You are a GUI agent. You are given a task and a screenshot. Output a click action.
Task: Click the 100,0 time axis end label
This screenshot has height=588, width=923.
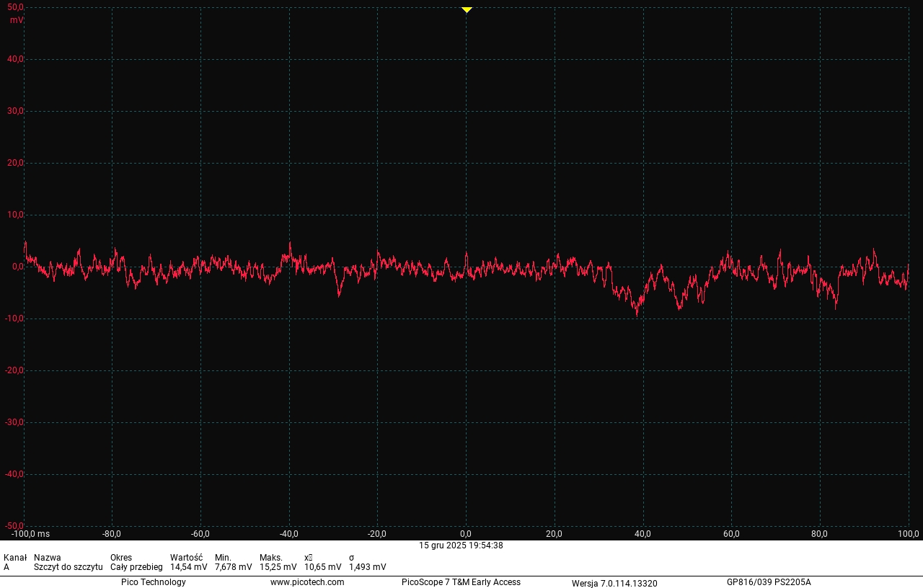click(x=908, y=534)
